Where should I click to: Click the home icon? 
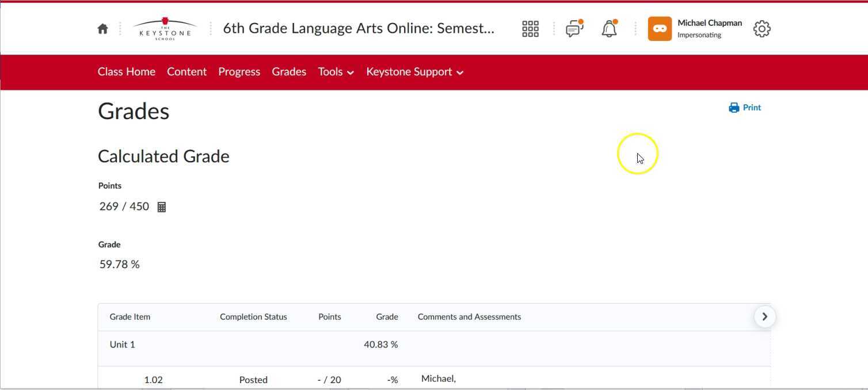coord(102,28)
